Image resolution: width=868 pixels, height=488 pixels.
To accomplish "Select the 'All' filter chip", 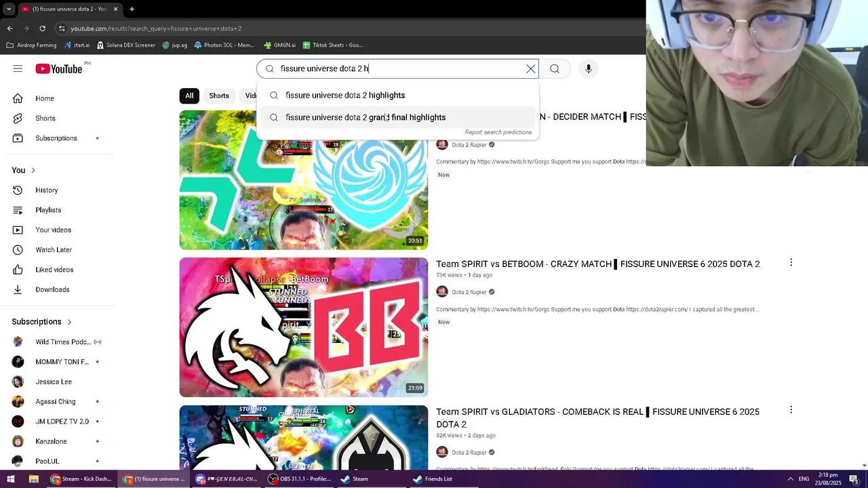I will [189, 96].
